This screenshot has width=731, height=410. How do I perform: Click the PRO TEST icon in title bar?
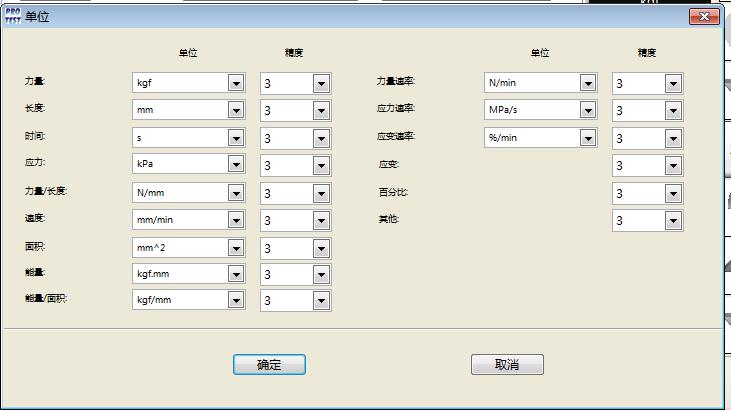(12, 17)
